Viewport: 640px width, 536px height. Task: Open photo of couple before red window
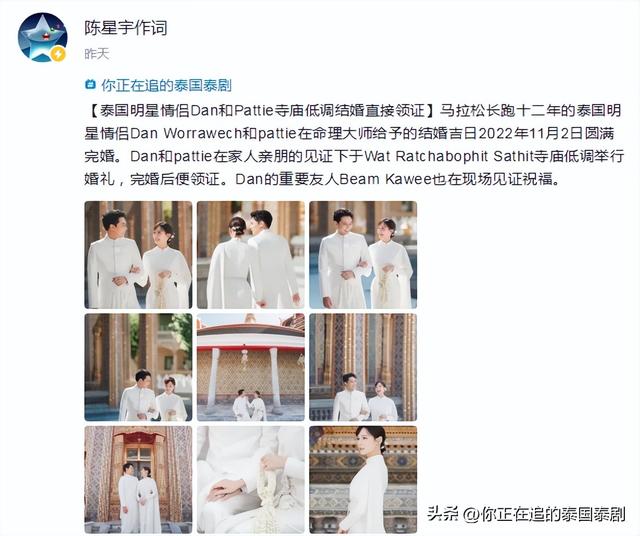click(x=138, y=480)
